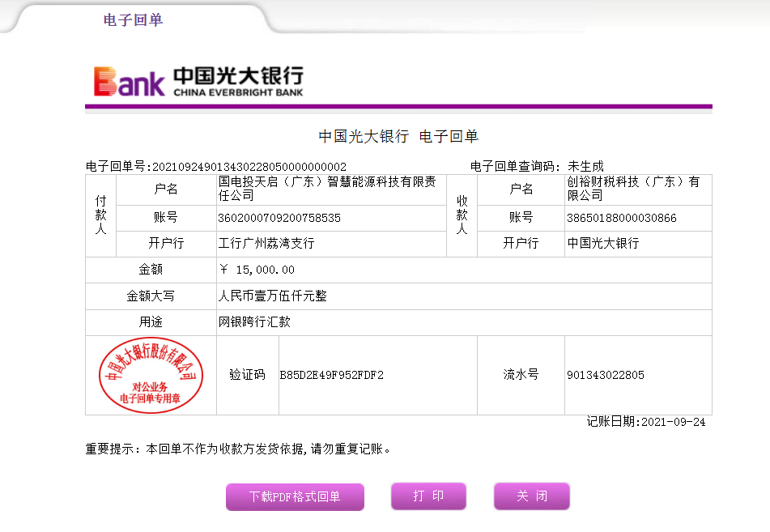This screenshot has height=532, width=770.
Task: Select payer bank 工行广州荔湾支行
Action: (266, 243)
